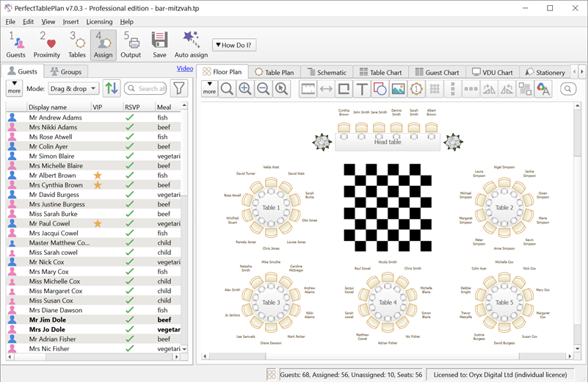The image size is (588, 382).
Task: Click the bring to front icon
Action: 525,89
